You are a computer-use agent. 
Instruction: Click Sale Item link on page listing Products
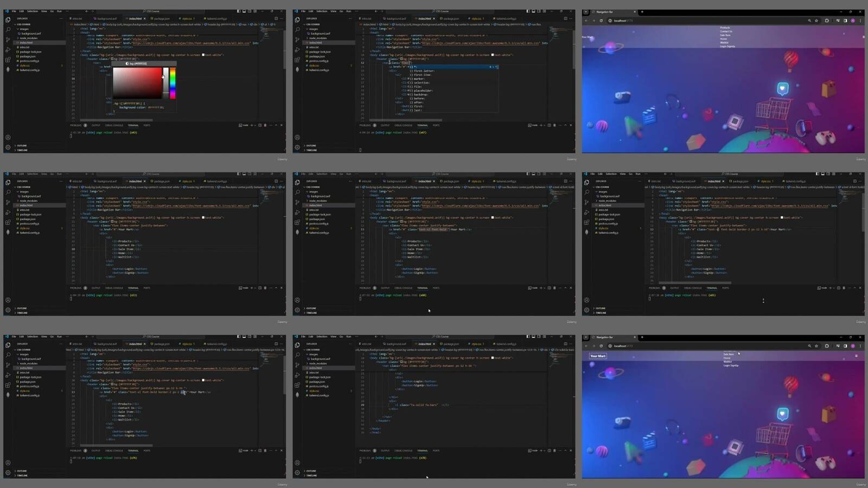(x=725, y=35)
